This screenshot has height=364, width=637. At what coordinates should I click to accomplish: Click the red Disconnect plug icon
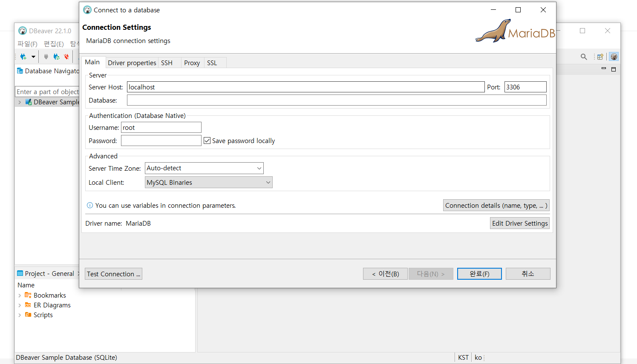66,57
